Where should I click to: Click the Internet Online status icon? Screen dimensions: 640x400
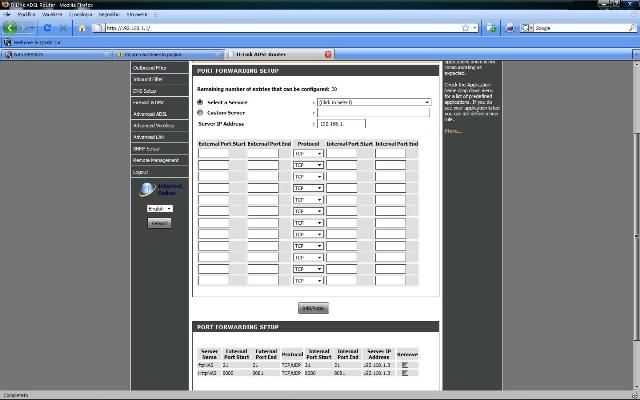pyautogui.click(x=146, y=189)
